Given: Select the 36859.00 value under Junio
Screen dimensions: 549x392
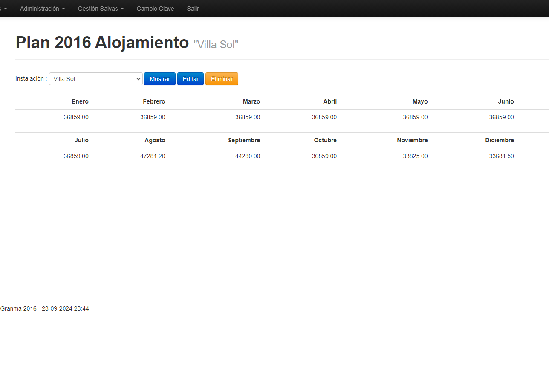Looking at the screenshot, I should pos(501,117).
